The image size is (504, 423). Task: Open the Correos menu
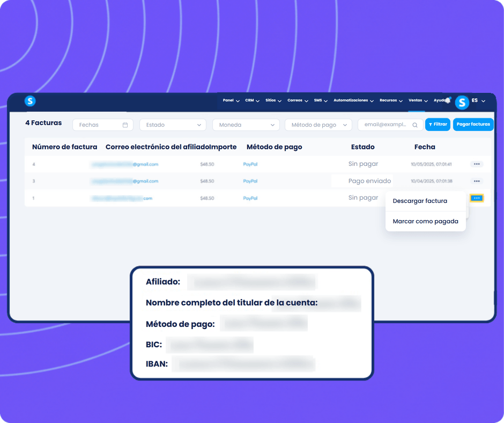tap(298, 100)
